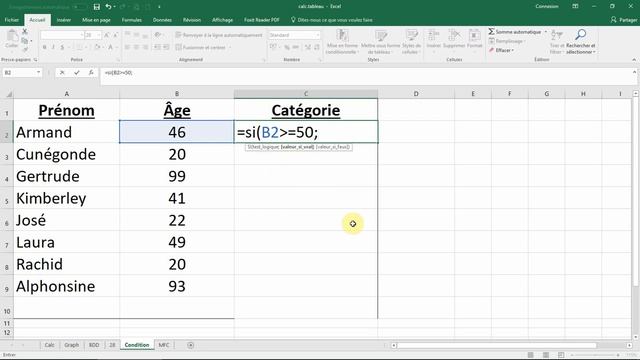Open the Name Box dropdown arrow

point(38,73)
